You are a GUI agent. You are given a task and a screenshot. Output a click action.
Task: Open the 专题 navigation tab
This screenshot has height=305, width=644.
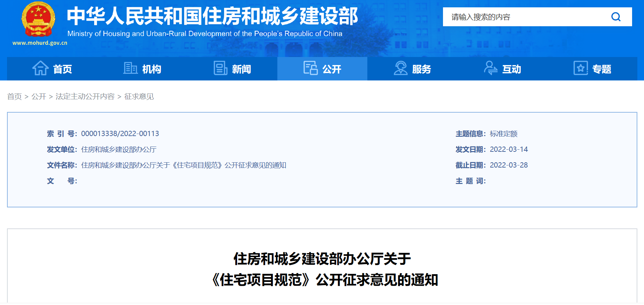(592, 69)
